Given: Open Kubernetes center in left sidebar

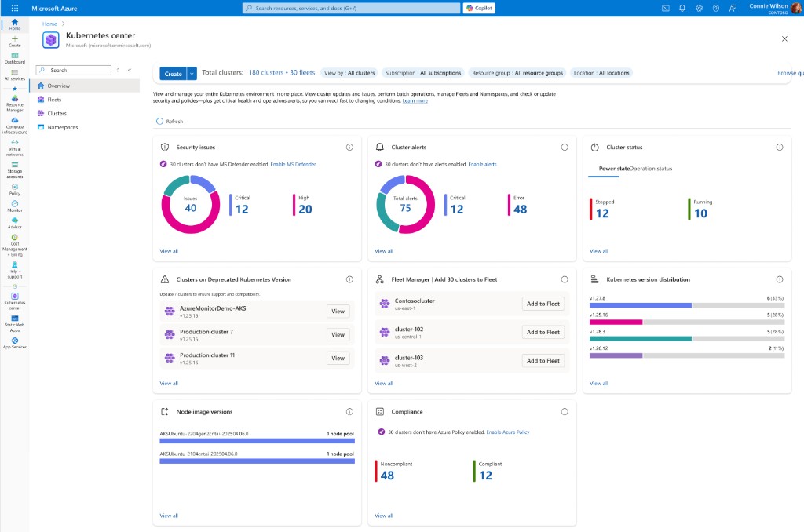Looking at the screenshot, I should point(15,301).
